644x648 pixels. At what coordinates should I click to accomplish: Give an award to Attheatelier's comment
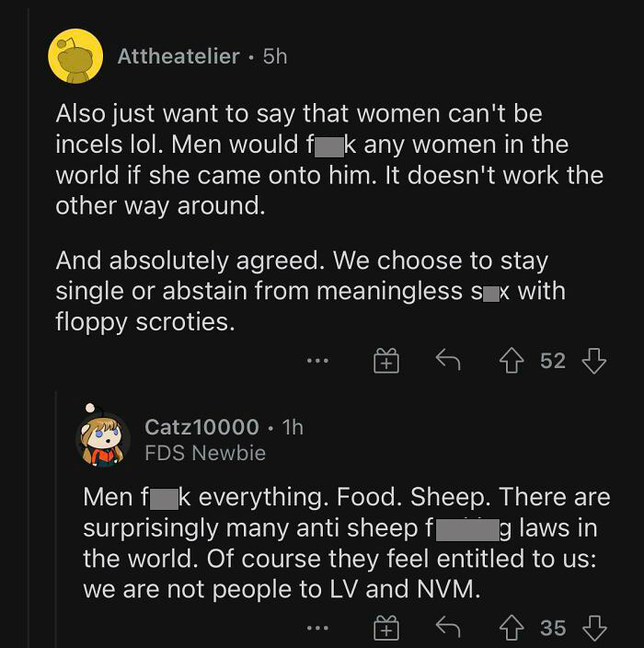point(386,361)
